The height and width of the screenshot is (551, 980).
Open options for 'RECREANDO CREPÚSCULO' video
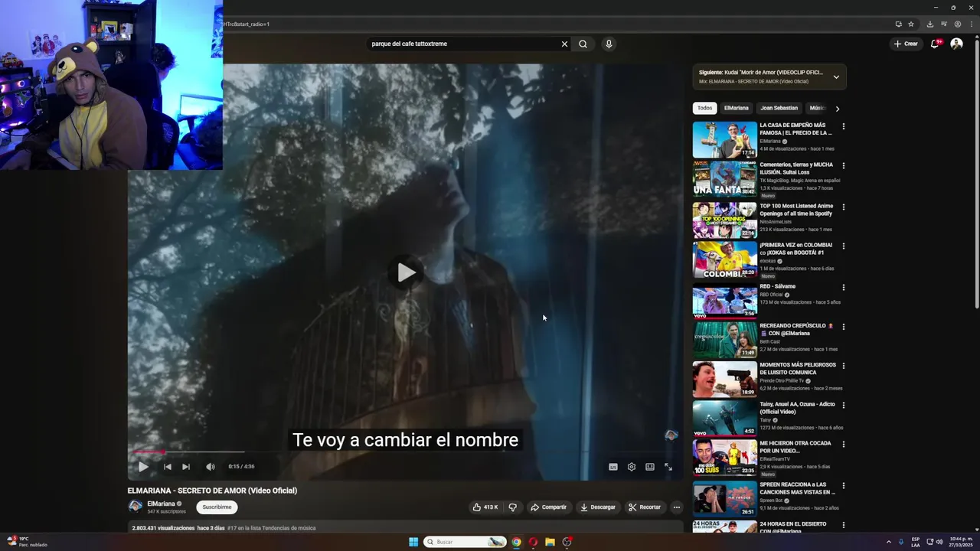pos(844,327)
